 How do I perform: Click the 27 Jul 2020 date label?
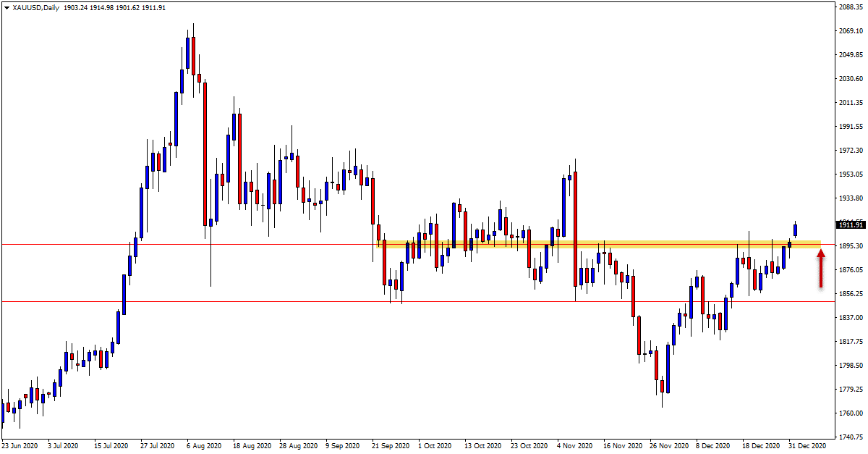[158, 446]
